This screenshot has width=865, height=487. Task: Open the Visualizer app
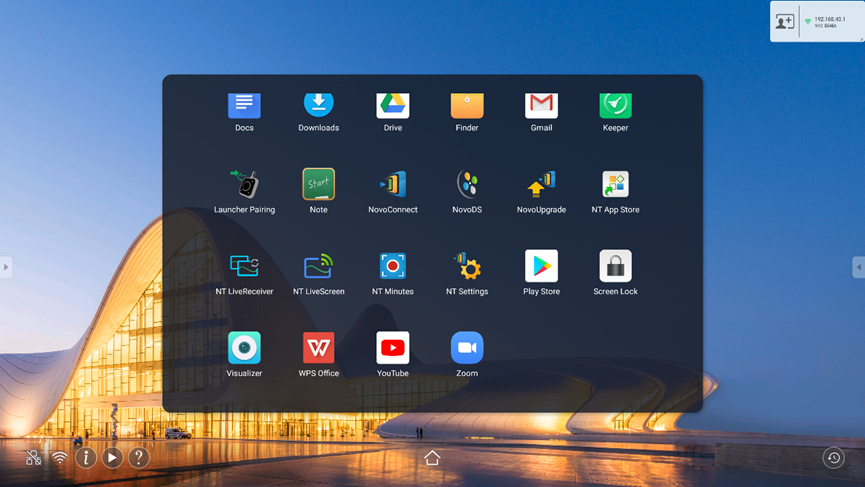coord(244,347)
